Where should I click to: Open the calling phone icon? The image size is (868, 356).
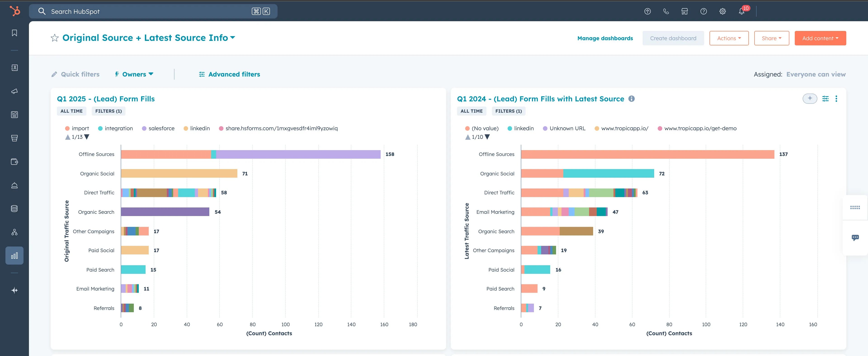pyautogui.click(x=666, y=12)
